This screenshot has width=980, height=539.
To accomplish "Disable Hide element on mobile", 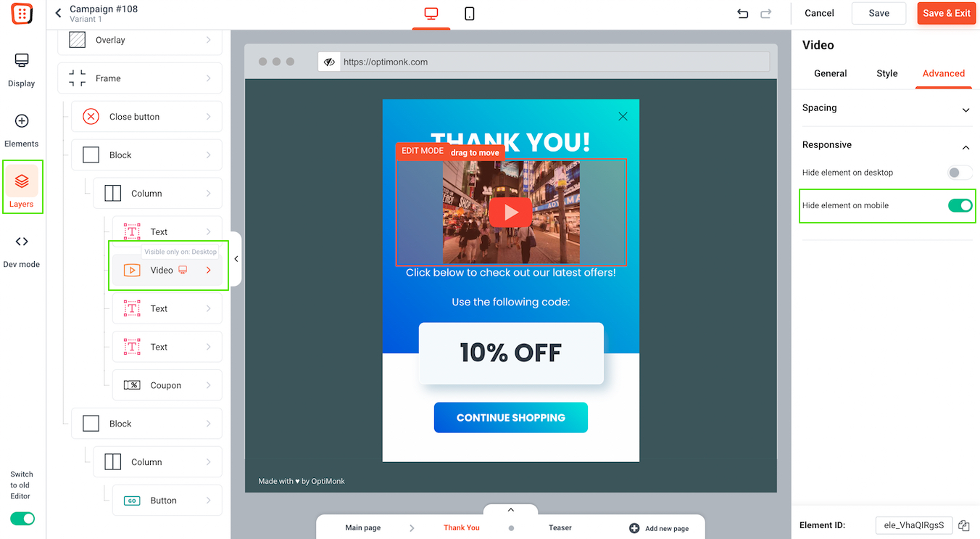I will (x=960, y=205).
